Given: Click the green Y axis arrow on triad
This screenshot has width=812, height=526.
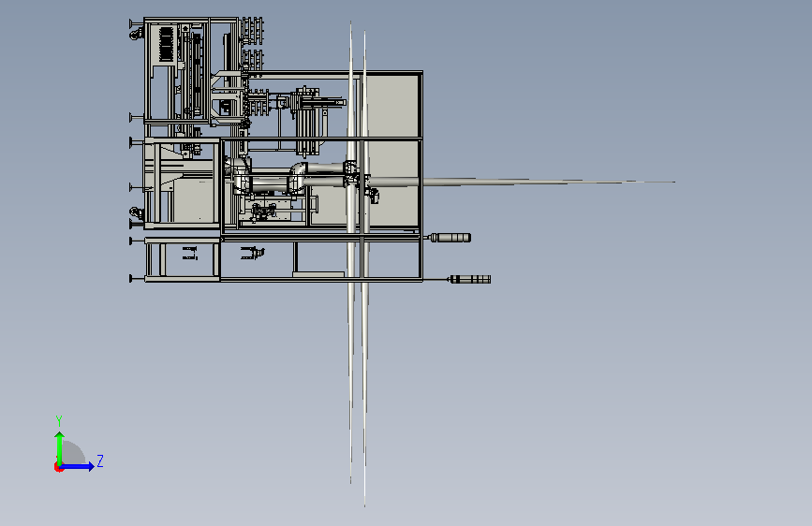Looking at the screenshot, I should 60,448.
